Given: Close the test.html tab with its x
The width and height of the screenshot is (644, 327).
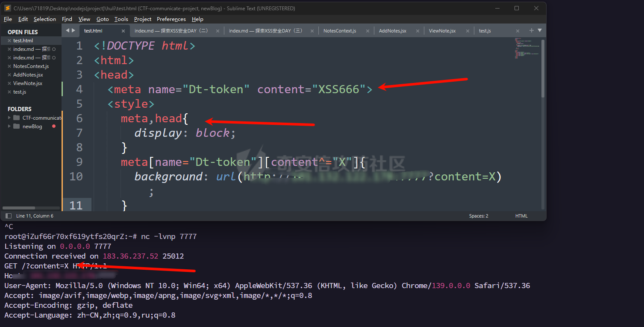Looking at the screenshot, I should click(123, 31).
